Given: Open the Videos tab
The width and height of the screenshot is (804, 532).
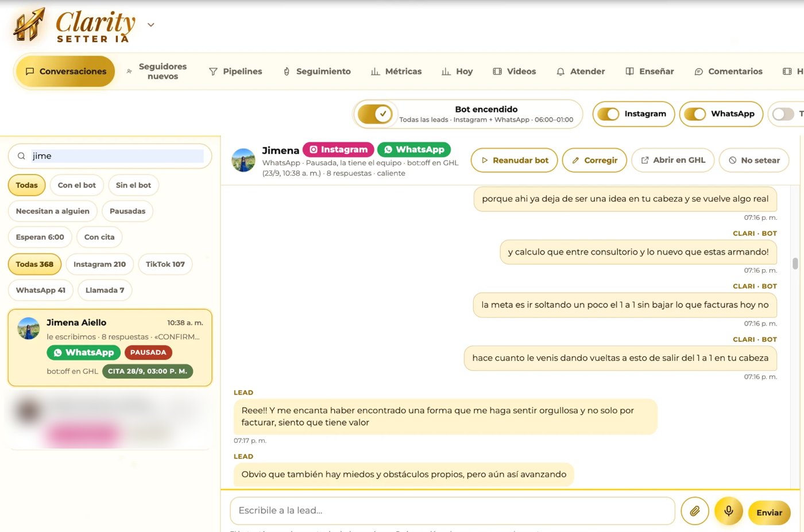Looking at the screenshot, I should [515, 71].
